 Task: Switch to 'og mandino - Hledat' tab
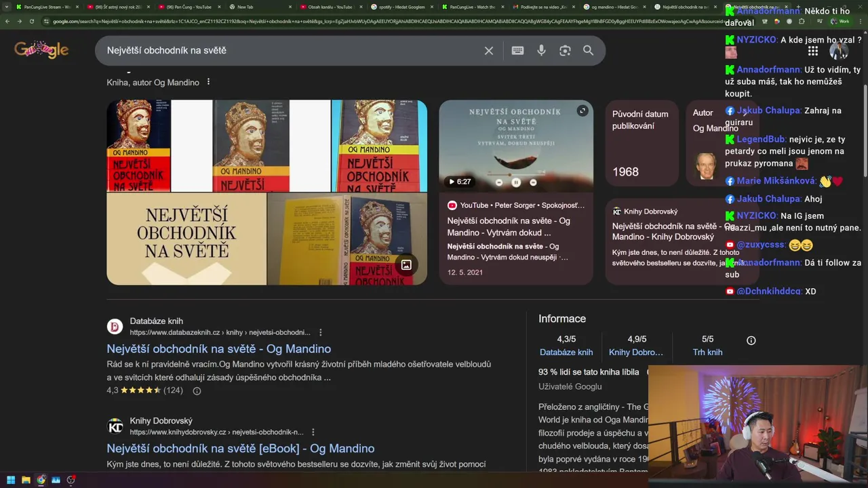tap(616, 7)
